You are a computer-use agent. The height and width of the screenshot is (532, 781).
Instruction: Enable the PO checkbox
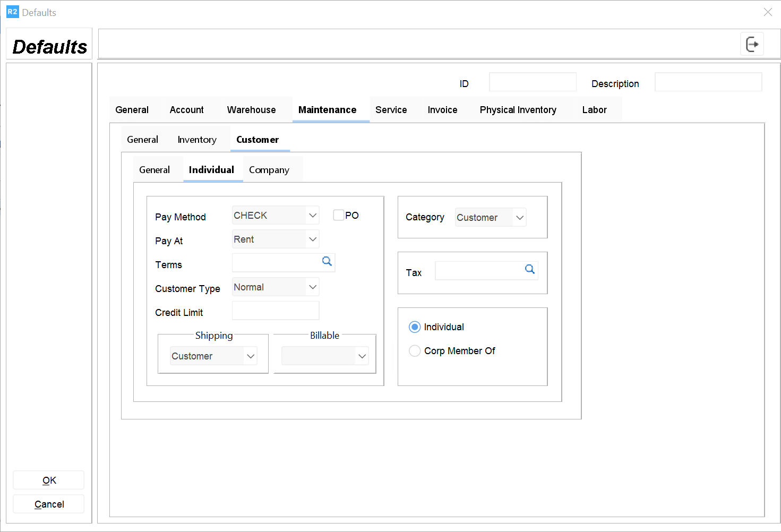tap(339, 215)
